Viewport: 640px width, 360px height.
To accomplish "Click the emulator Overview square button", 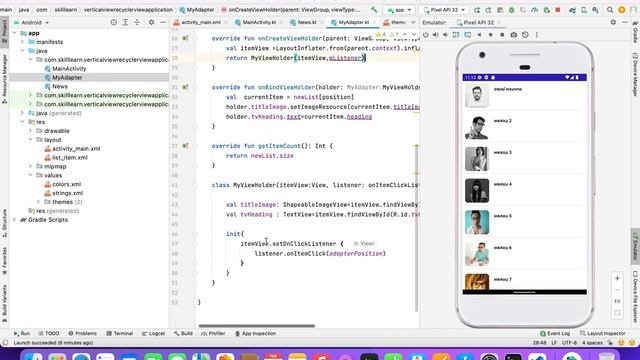I will pos(502,35).
